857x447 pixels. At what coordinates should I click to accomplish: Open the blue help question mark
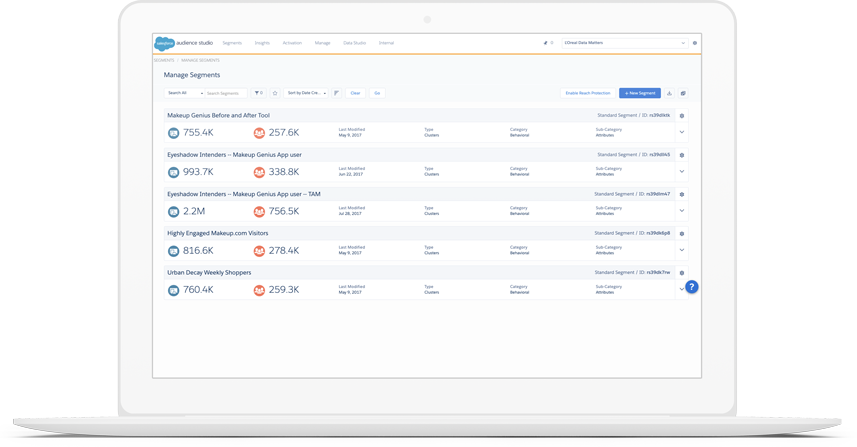click(691, 287)
